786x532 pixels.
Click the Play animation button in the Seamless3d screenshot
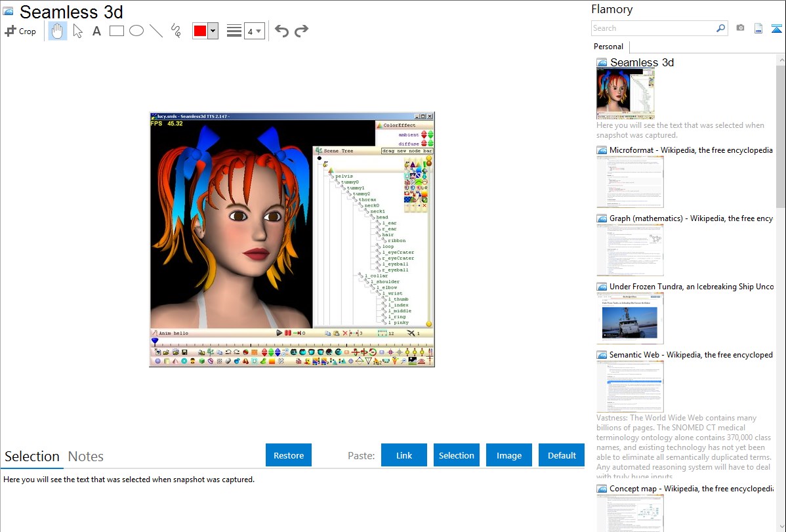279,333
